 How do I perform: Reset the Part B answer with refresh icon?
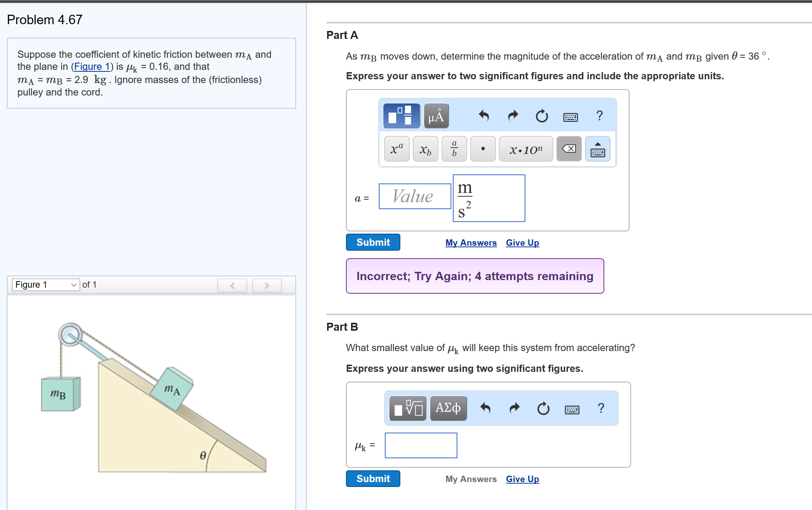click(x=543, y=408)
